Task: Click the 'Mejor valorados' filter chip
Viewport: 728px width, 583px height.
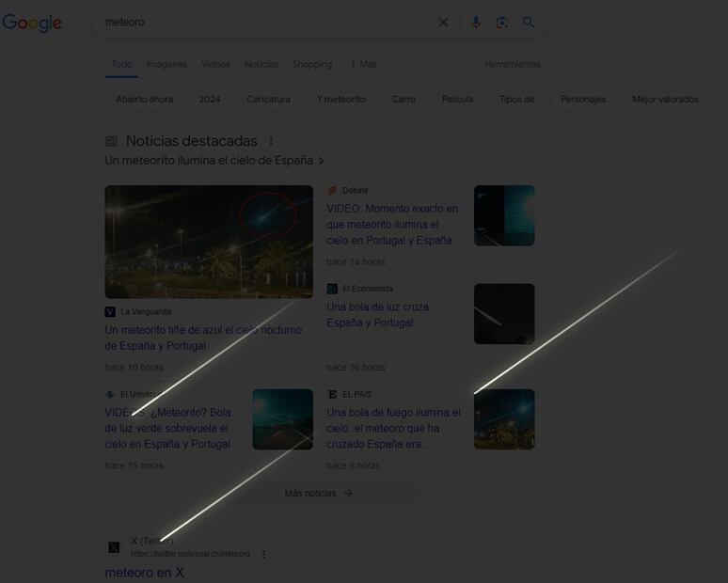Action: point(665,99)
